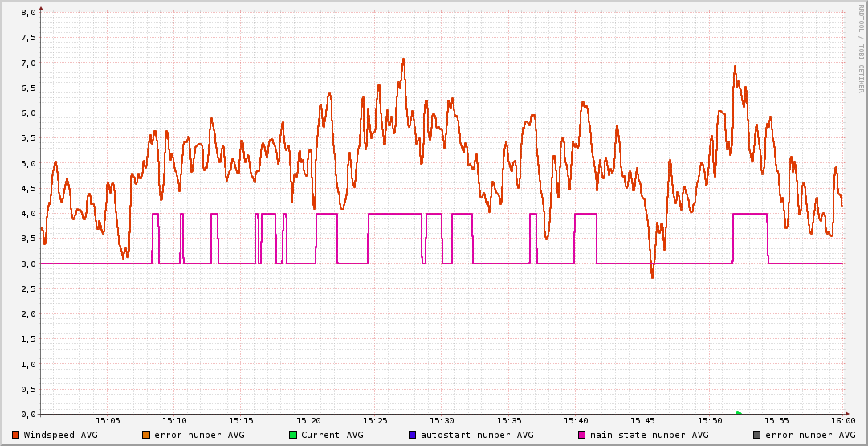The image size is (868, 446).
Task: Click the red arrow ending the x-axis
Action: [x=848, y=414]
